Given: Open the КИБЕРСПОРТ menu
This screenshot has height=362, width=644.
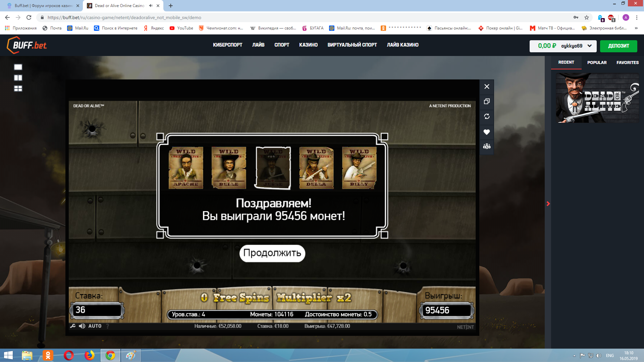Looking at the screenshot, I should click(x=227, y=45).
